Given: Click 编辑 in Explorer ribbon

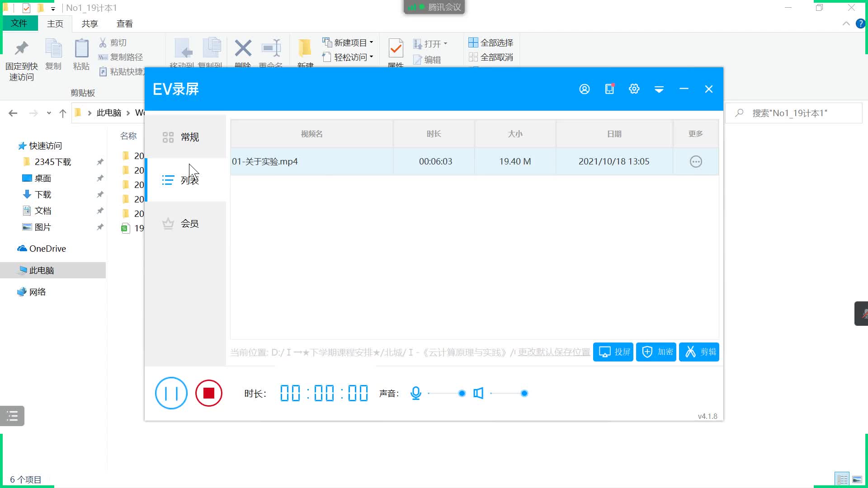Looking at the screenshot, I should click(427, 60).
